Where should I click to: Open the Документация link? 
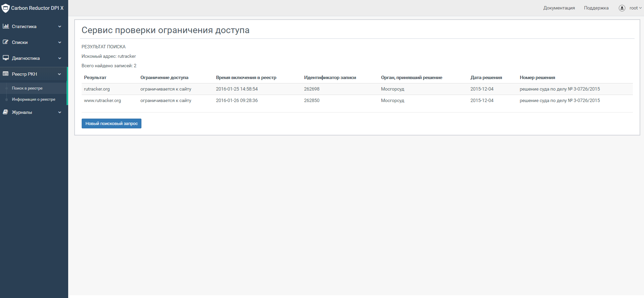point(559,8)
